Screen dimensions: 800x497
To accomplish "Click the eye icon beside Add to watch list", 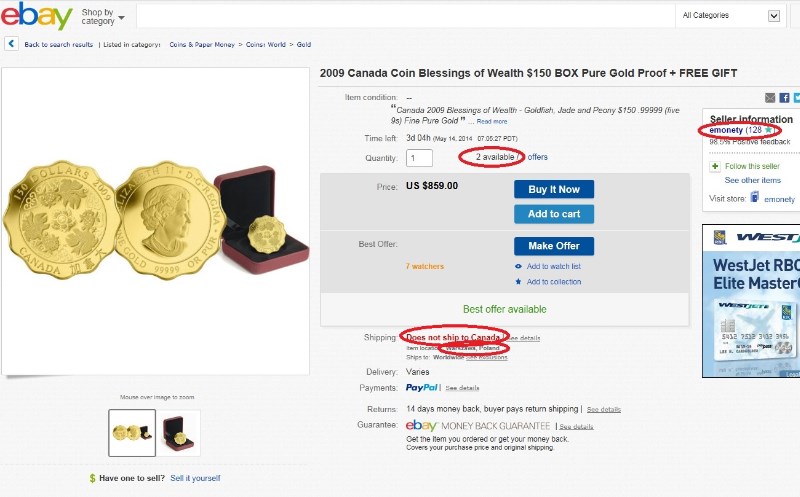I will coord(518,266).
